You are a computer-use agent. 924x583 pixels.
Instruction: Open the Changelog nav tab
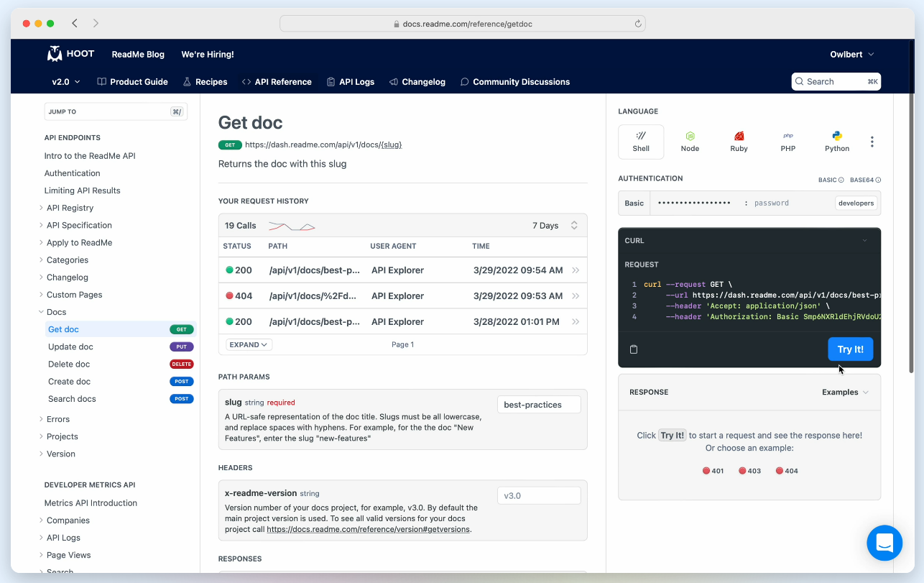(417, 82)
